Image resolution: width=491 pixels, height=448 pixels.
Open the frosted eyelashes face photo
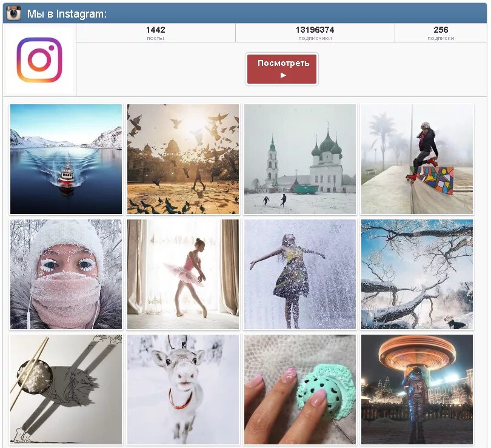point(66,274)
